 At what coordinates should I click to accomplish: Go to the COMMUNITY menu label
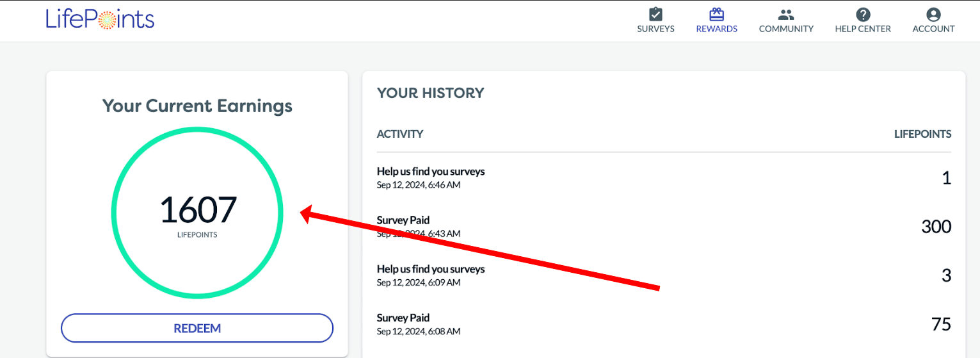pos(786,29)
